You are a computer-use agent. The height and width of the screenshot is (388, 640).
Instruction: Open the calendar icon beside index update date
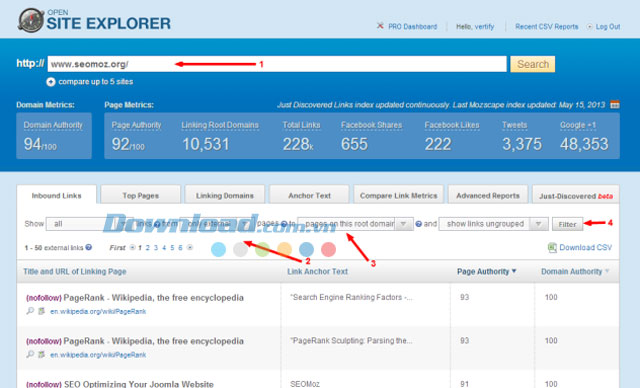[614, 105]
